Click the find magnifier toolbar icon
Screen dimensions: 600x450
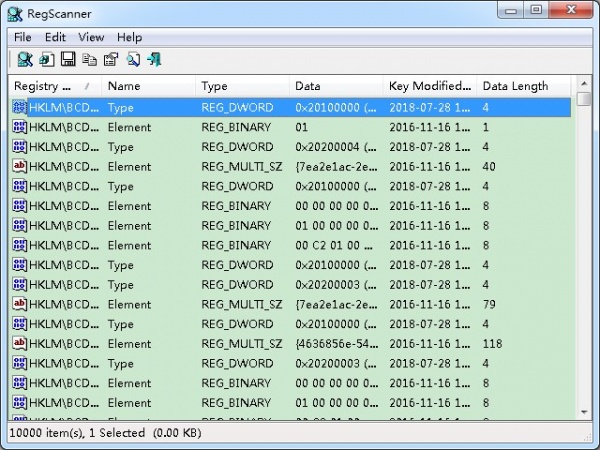coord(133,60)
